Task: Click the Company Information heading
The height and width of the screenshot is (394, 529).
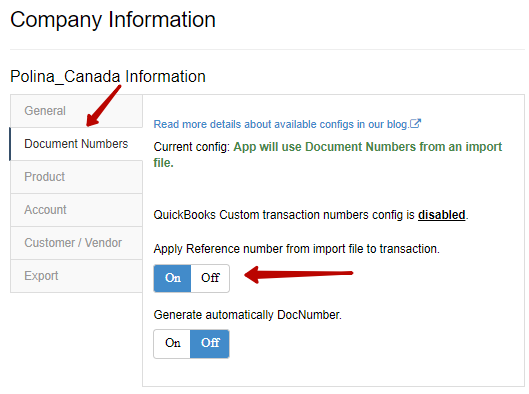Action: point(113,20)
